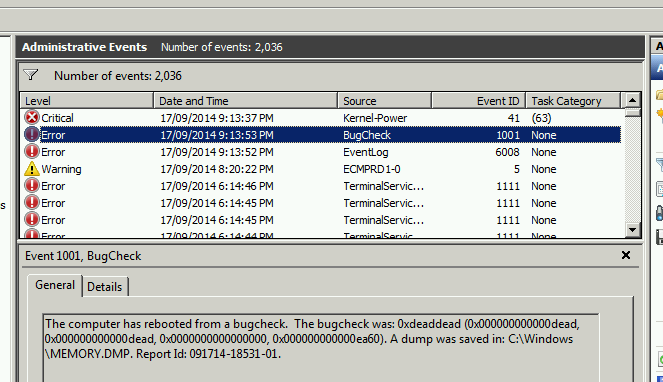Sort events by Level column
This screenshot has width=663, height=382.
coord(87,101)
